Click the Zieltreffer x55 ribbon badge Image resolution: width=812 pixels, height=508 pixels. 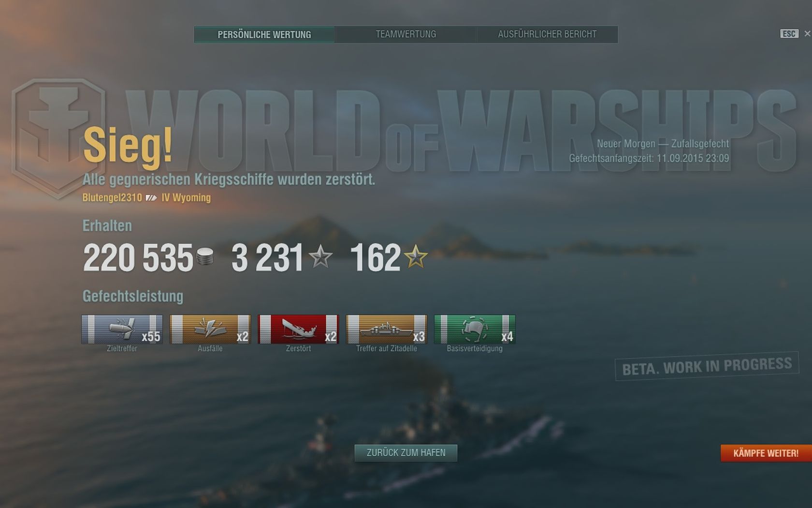[x=122, y=329]
